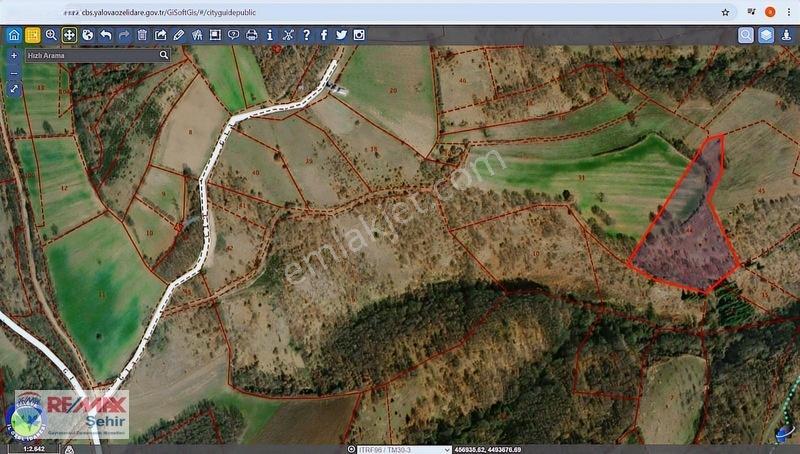Open the Instagram icon
Viewport: 800px width, 454px height.
coord(359,35)
